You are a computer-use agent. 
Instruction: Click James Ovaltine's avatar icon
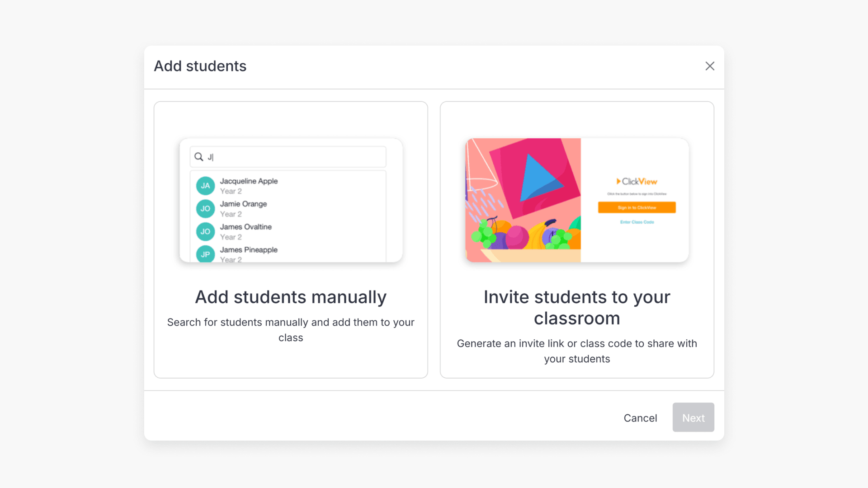click(x=205, y=231)
